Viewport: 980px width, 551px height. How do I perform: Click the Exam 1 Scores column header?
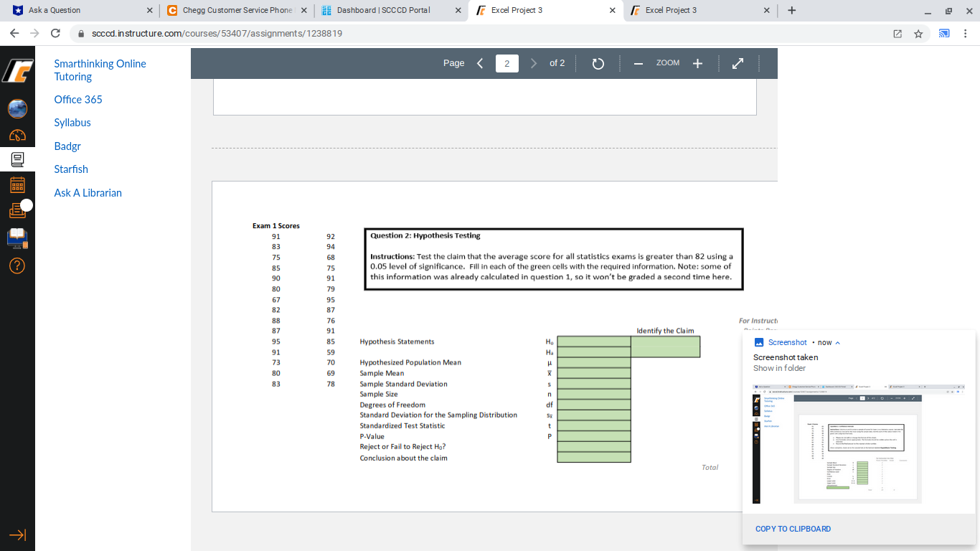pyautogui.click(x=276, y=226)
